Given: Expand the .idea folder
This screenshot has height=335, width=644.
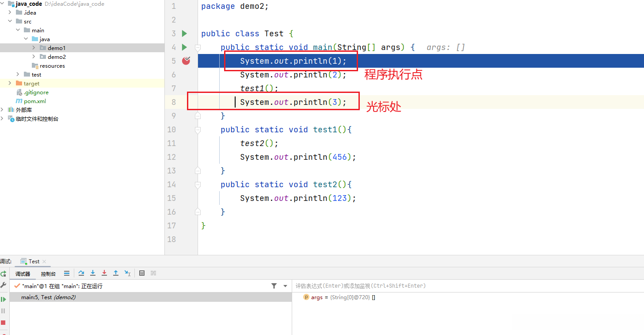Looking at the screenshot, I should point(10,12).
